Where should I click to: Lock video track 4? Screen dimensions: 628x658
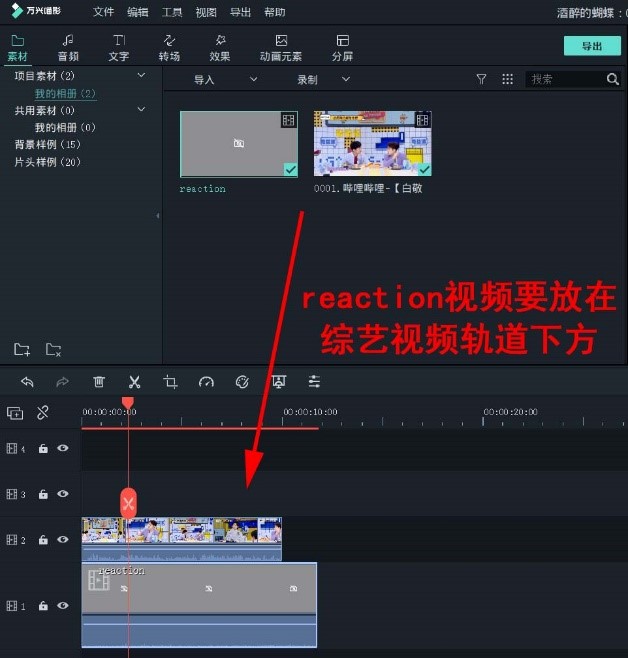tap(43, 449)
